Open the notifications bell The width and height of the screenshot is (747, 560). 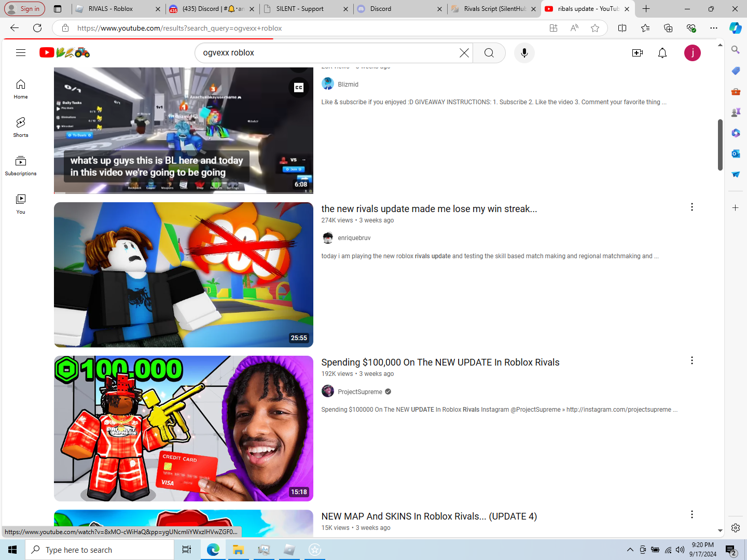662,53
